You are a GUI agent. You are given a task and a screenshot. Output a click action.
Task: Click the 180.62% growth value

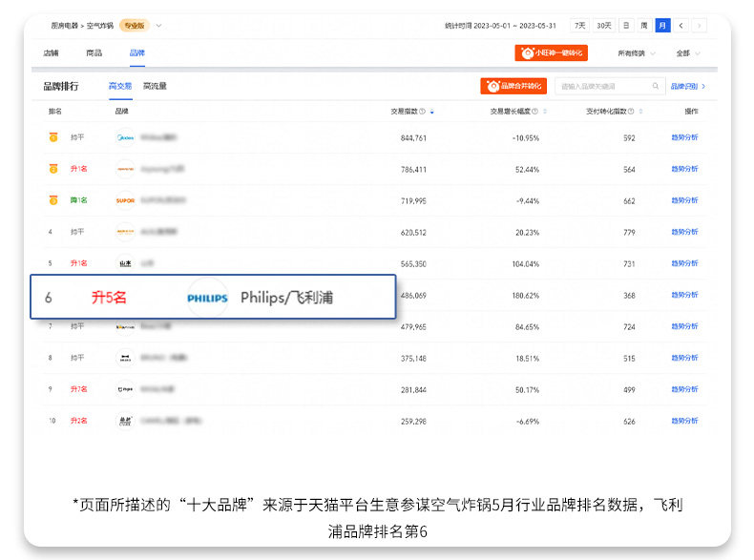coord(526,296)
